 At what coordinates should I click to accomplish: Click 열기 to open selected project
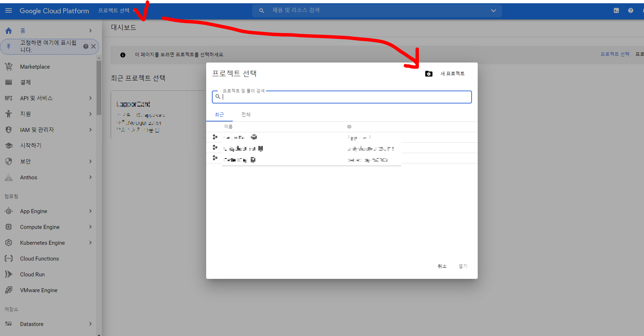(x=463, y=266)
